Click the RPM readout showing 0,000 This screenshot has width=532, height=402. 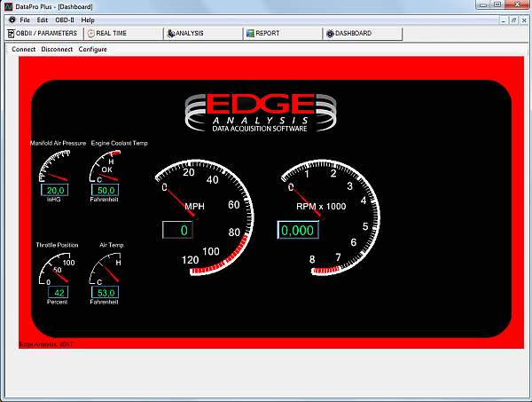298,230
